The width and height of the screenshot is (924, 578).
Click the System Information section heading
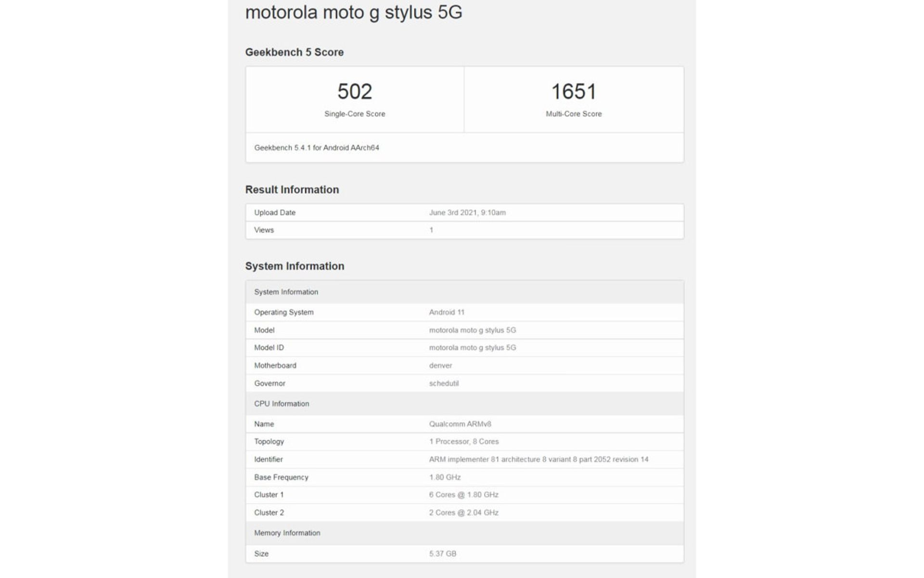pyautogui.click(x=295, y=266)
